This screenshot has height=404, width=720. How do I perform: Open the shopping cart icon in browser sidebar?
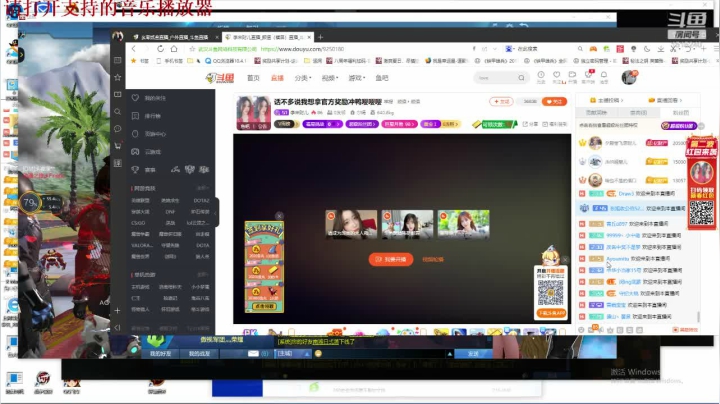118,146
